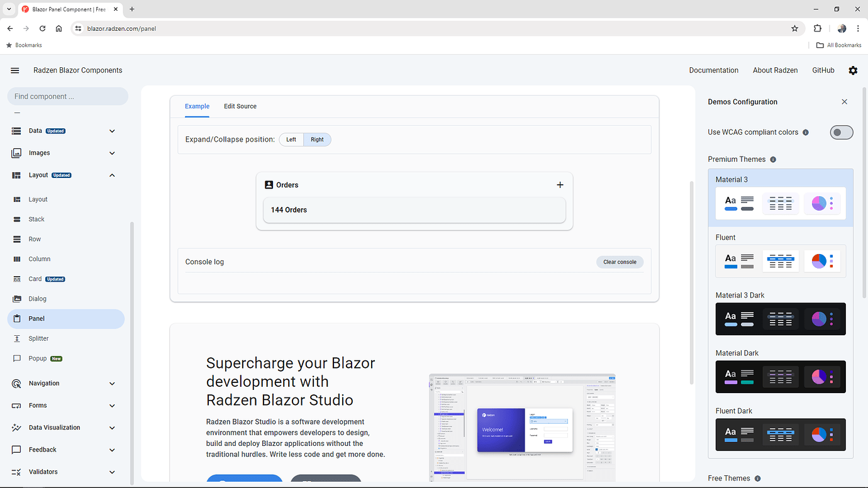Open the GitHub link
Image resolution: width=868 pixels, height=488 pixels.
pos(823,70)
